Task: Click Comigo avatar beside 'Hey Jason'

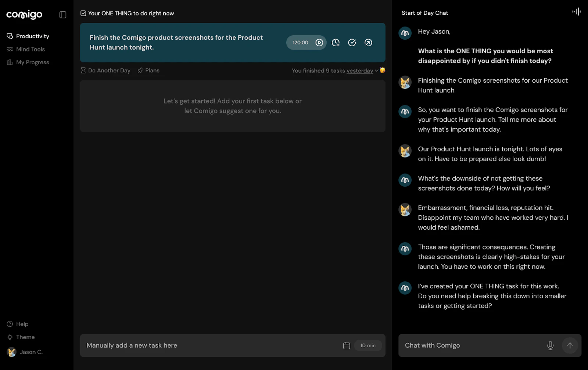Action: click(x=405, y=33)
